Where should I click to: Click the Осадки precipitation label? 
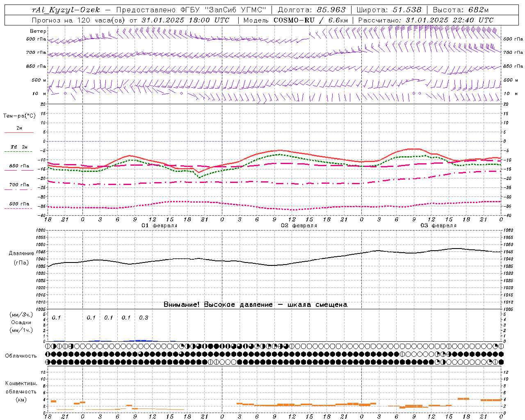click(x=21, y=322)
